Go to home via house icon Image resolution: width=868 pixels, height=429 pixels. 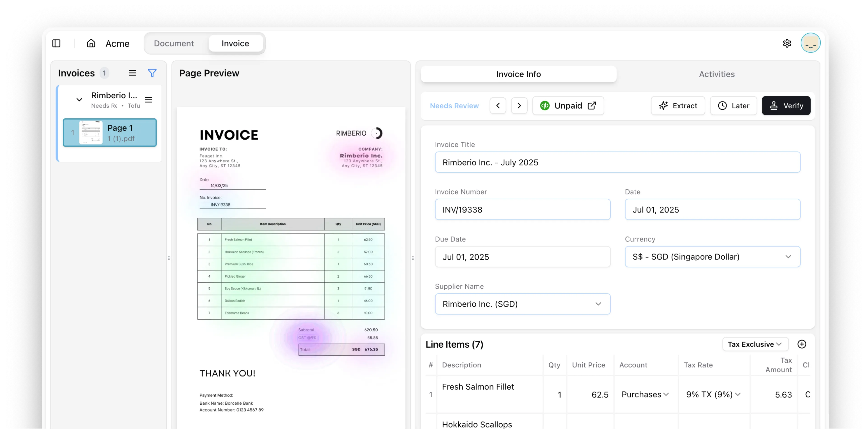pyautogui.click(x=91, y=44)
